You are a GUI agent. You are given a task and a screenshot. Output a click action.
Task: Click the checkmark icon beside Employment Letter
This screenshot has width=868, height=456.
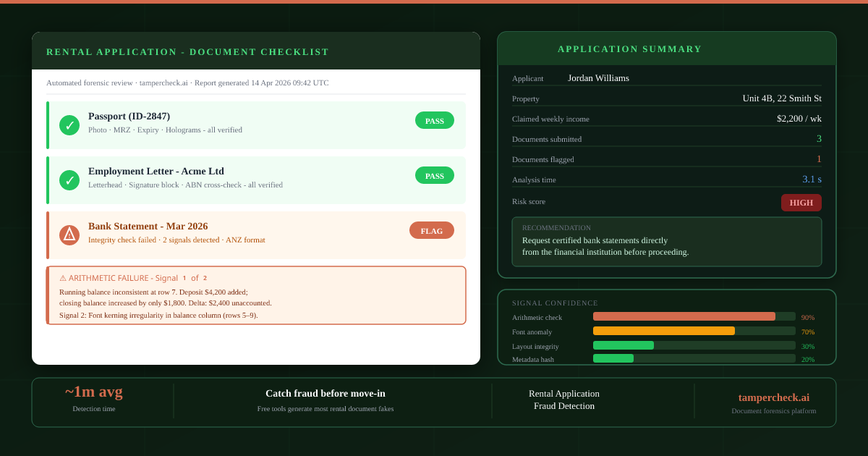click(69, 180)
